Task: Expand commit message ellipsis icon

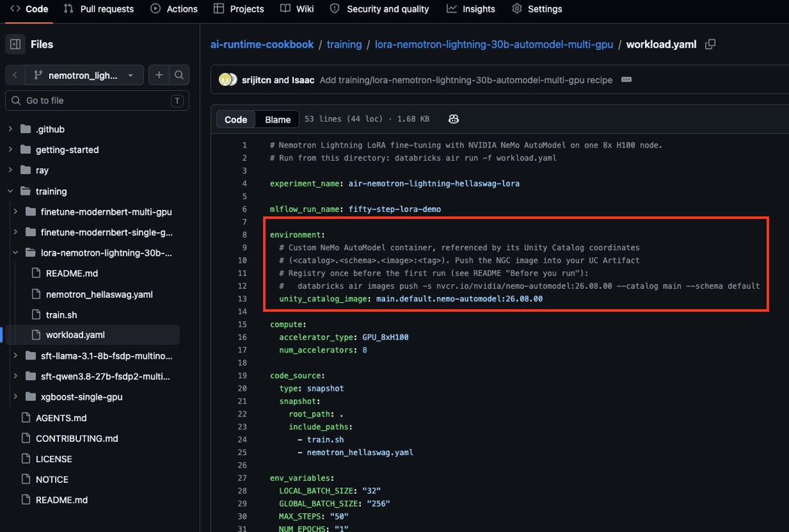Action: click(626, 80)
